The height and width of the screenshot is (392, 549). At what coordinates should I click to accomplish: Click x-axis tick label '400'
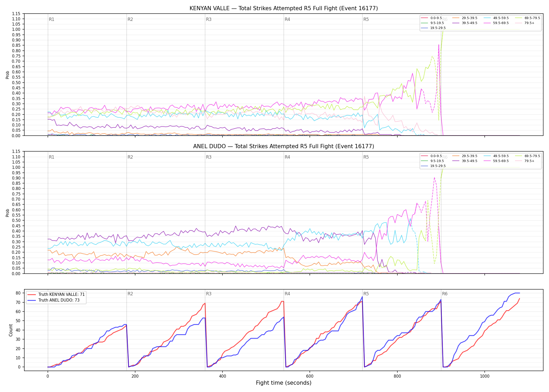pyautogui.click(x=222, y=376)
